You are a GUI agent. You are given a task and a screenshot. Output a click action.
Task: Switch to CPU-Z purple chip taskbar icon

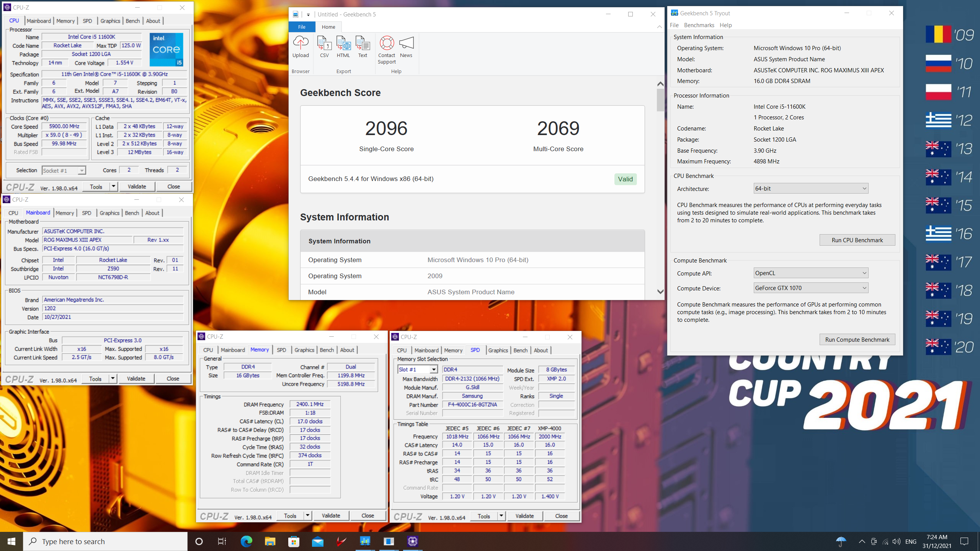tap(412, 541)
